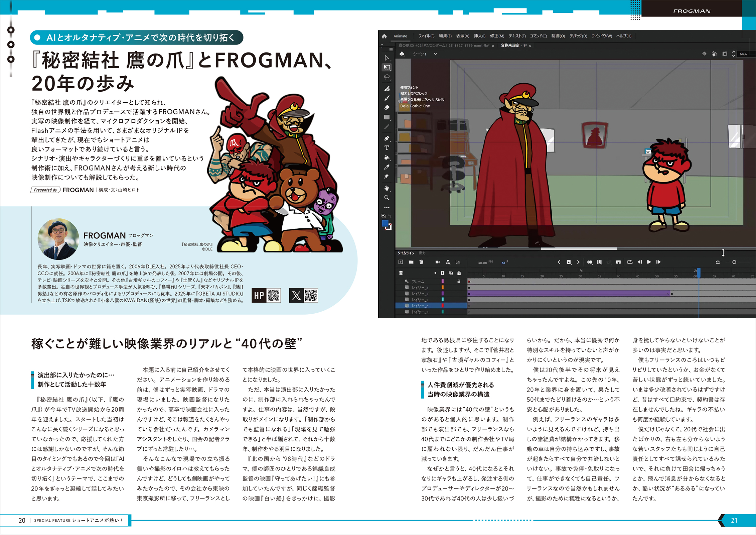Select the Eraser tool
756x535 pixels.
[x=387, y=108]
